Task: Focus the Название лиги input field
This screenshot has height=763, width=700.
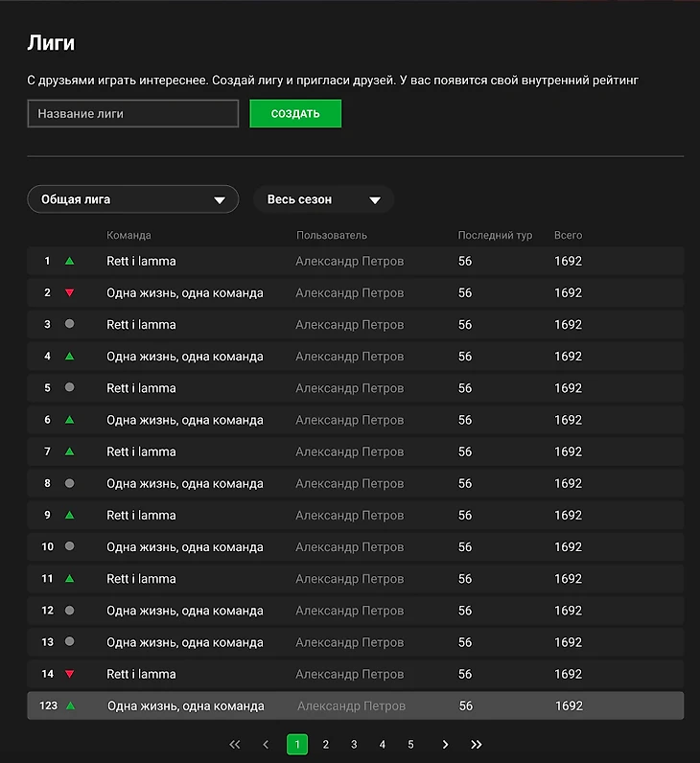Action: pos(133,113)
